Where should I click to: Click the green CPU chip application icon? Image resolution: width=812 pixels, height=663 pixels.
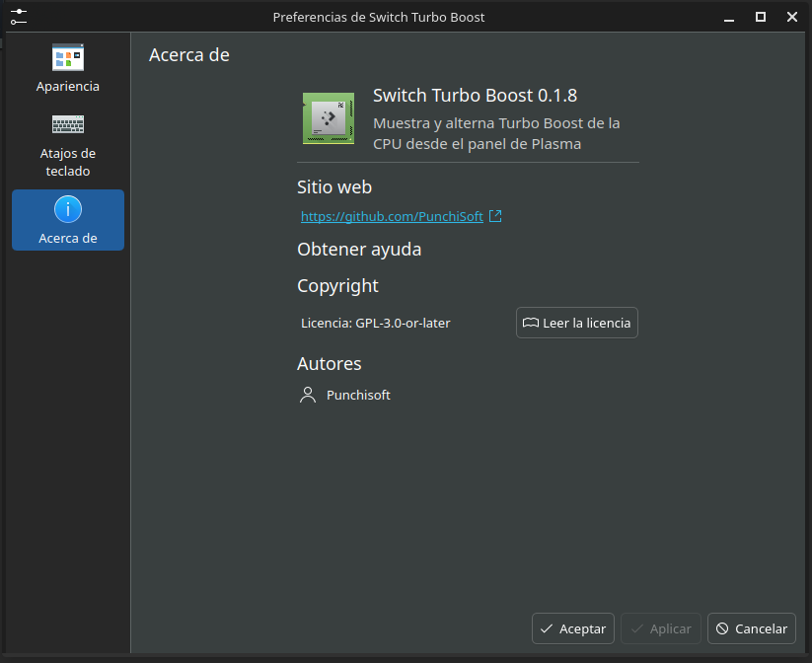pyautogui.click(x=329, y=118)
